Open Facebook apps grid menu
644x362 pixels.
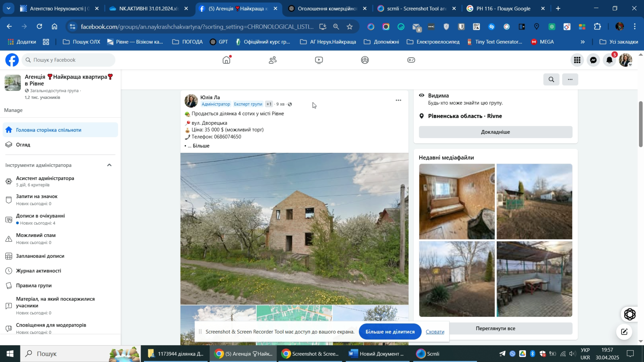(577, 60)
